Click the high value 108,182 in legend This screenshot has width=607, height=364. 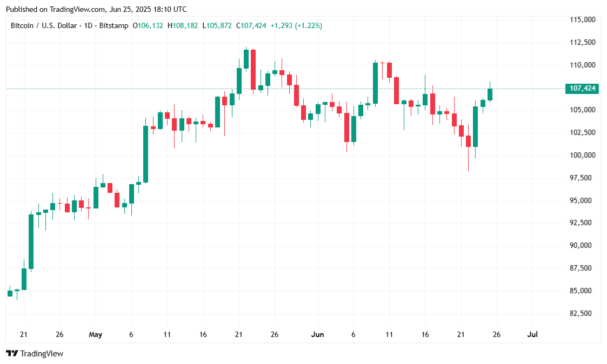coord(186,25)
